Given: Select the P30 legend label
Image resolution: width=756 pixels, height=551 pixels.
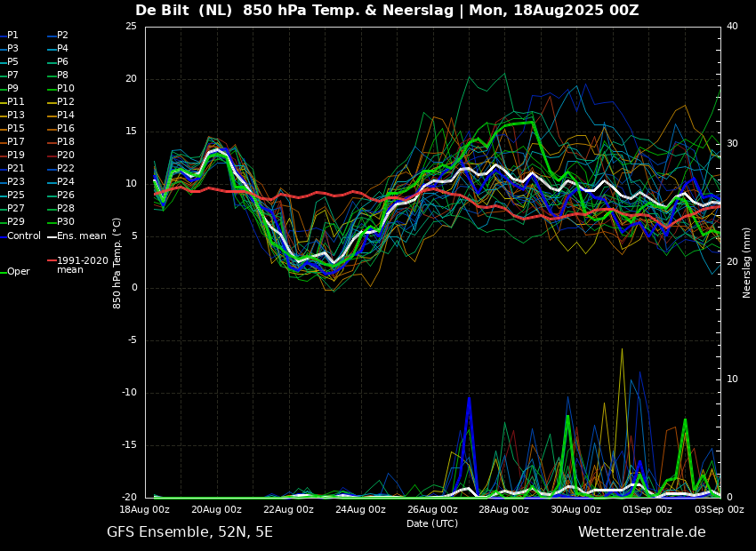Looking at the screenshot, I should 66,221.
